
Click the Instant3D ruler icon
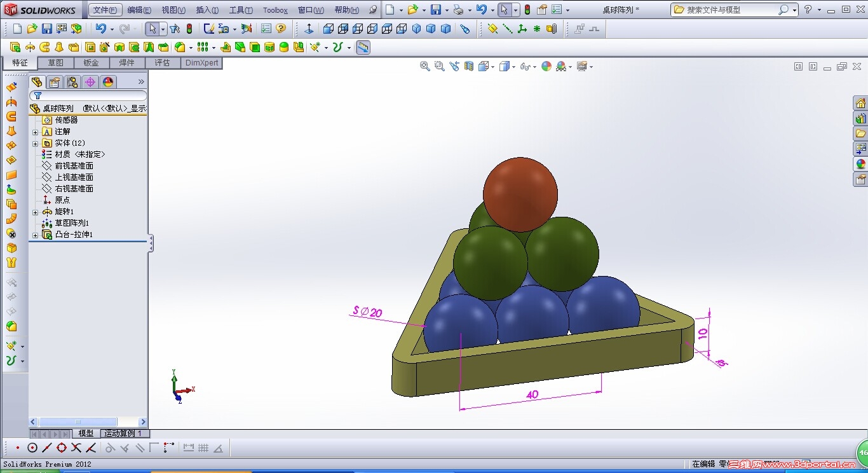pyautogui.click(x=363, y=47)
